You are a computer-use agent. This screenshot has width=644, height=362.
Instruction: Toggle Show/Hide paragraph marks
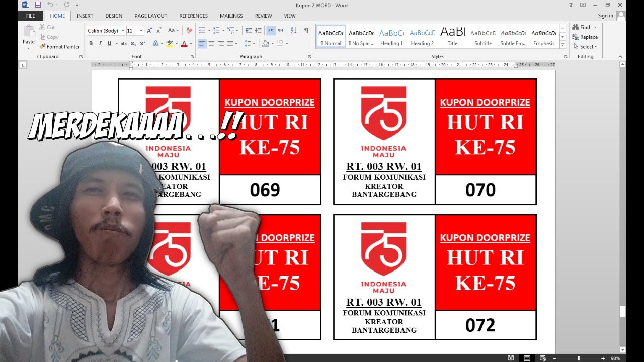coord(306,31)
